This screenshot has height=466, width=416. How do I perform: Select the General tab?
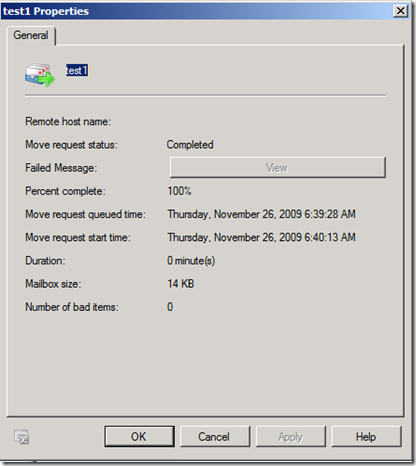click(x=31, y=35)
